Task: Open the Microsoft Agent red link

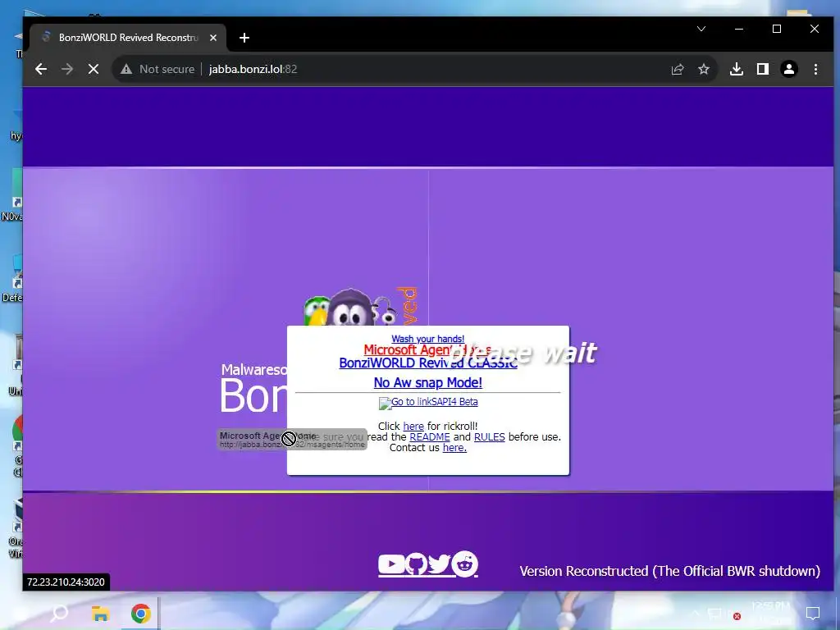Action: [427, 349]
